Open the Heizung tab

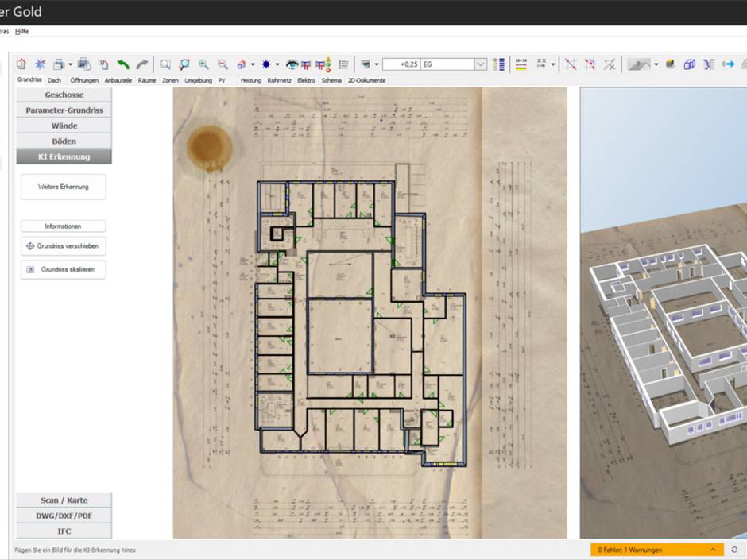point(250,80)
